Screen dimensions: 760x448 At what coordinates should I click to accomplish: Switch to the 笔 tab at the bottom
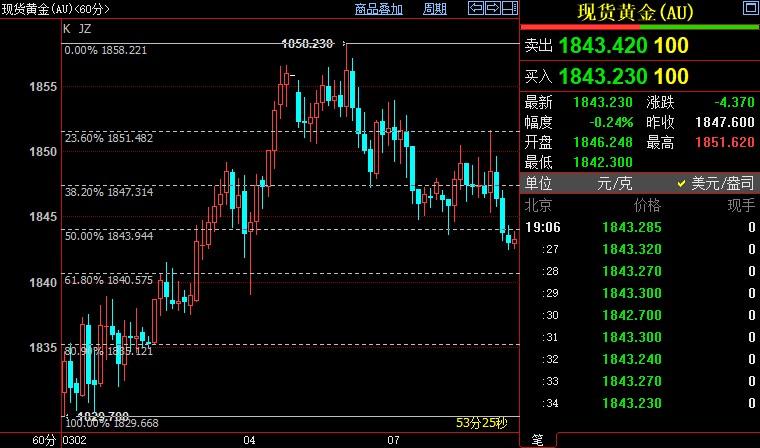(x=538, y=440)
